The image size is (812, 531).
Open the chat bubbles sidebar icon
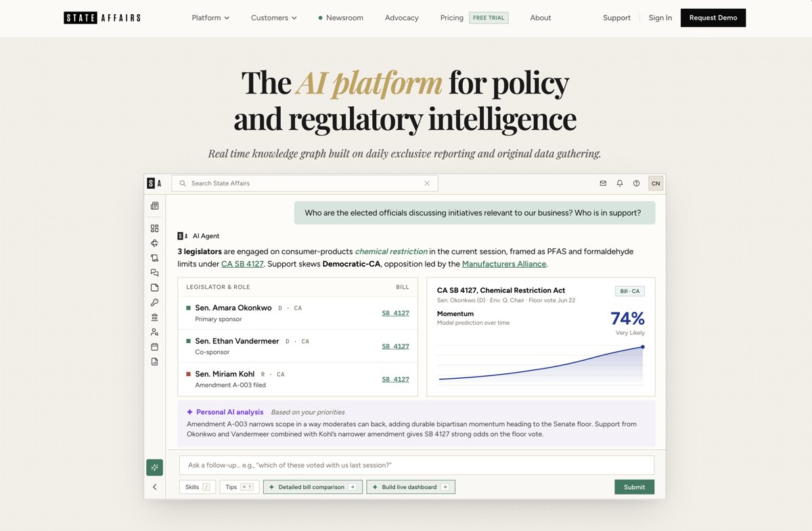[x=154, y=273]
